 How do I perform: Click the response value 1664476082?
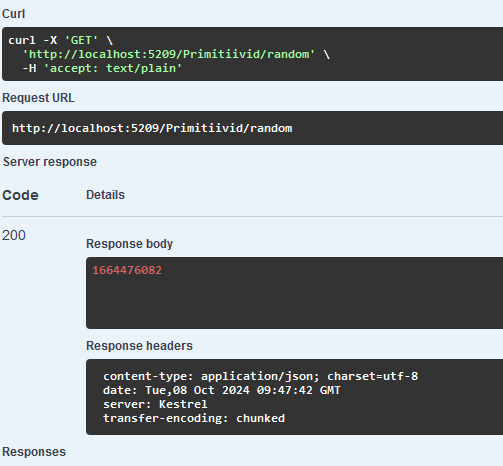click(x=127, y=270)
